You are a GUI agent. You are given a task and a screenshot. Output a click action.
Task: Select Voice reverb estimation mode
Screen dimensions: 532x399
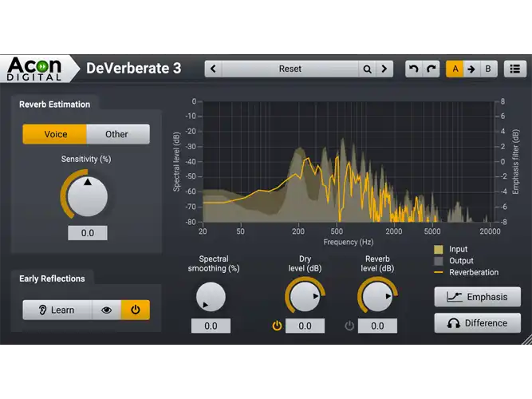pos(54,134)
